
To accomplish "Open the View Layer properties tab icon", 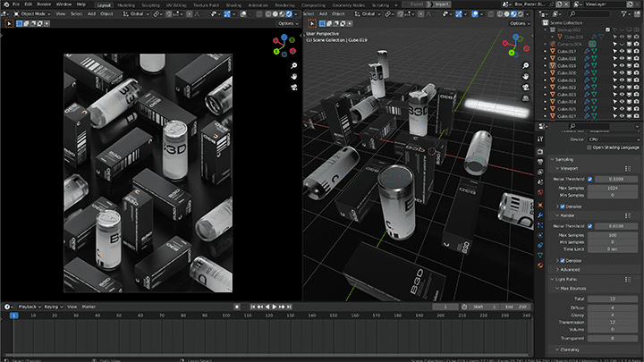I will click(540, 172).
